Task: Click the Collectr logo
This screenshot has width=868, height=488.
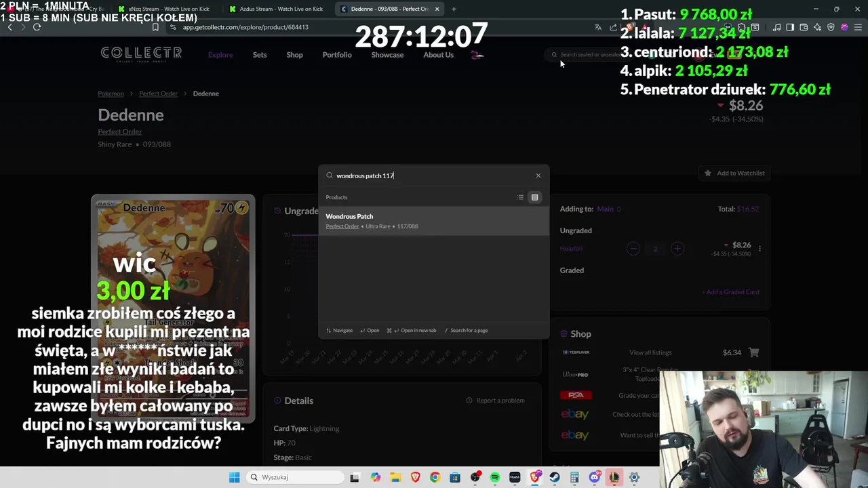Action: pos(141,54)
